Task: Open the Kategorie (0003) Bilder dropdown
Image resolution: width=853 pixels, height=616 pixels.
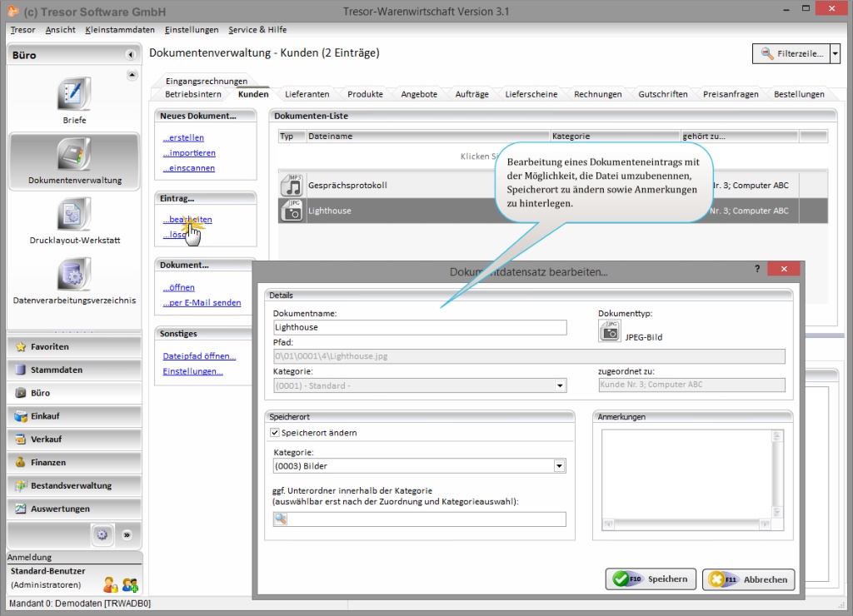Action: tap(560, 466)
